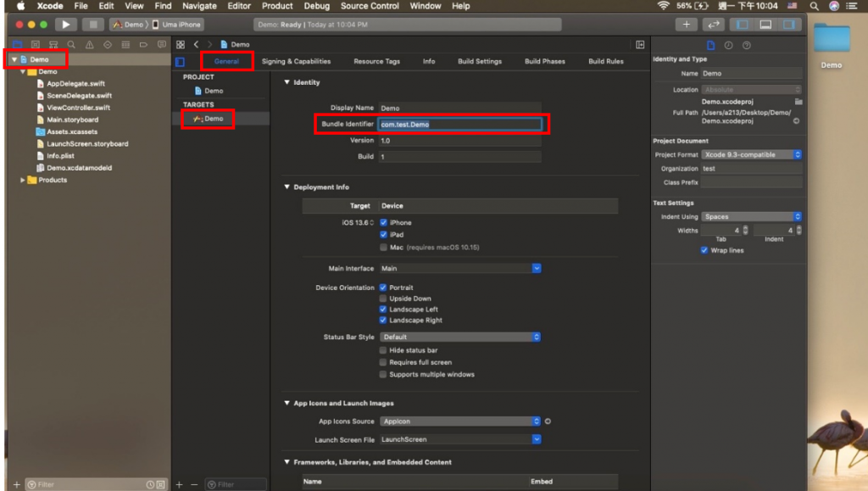Open the Product menu
This screenshot has height=491, width=868.
click(x=277, y=6)
